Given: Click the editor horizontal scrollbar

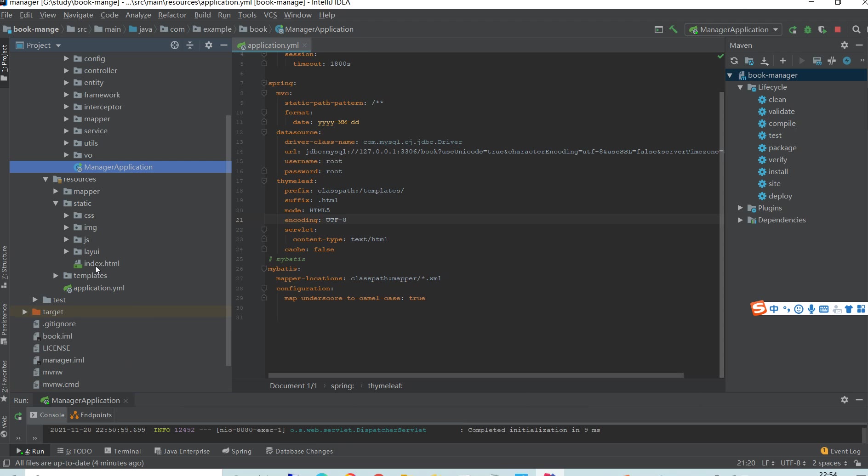Looking at the screenshot, I should [x=475, y=375].
